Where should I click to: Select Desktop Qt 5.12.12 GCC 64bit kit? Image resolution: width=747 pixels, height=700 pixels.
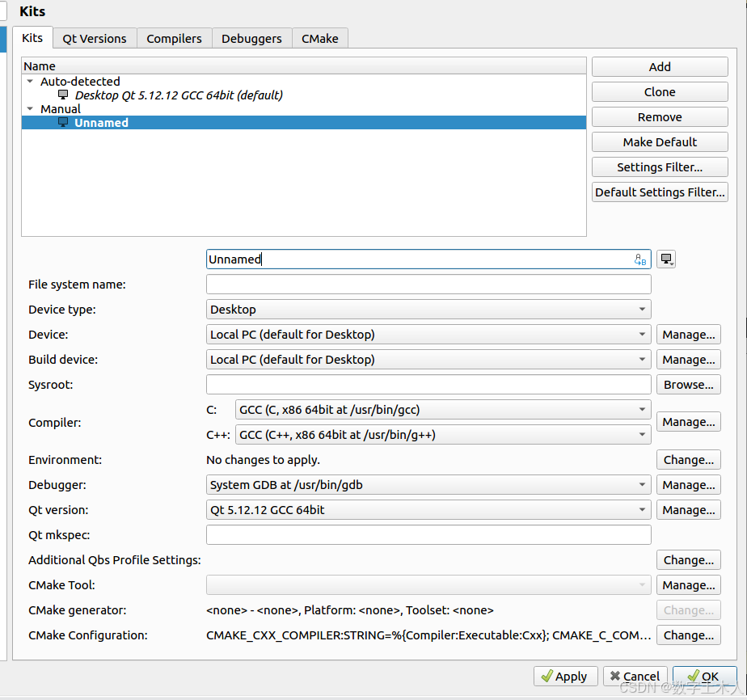coord(304,95)
